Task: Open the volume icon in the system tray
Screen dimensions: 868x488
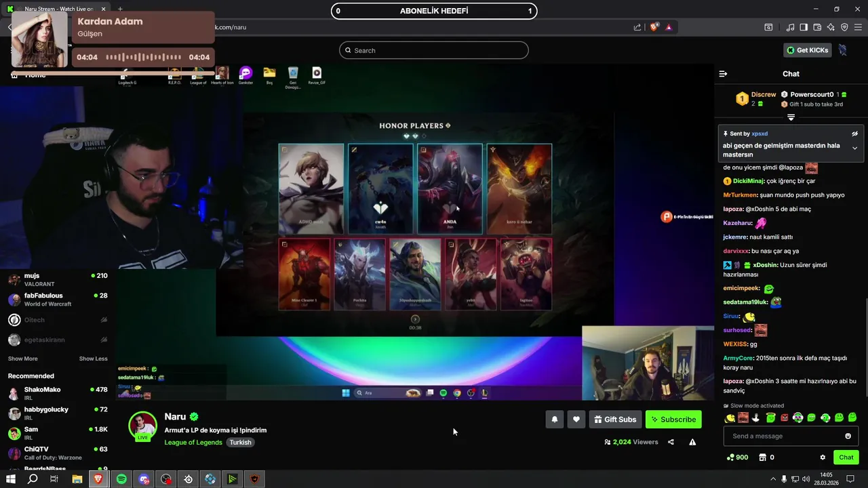Action: 806,479
